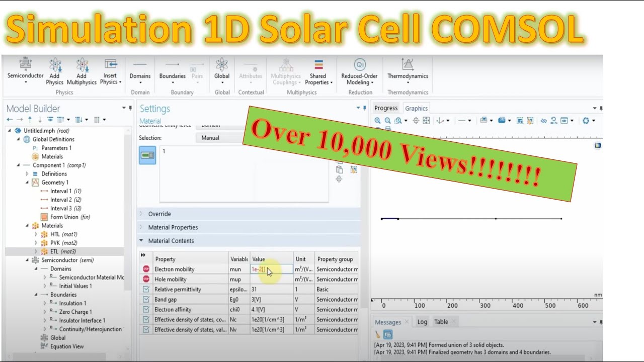The image size is (644, 362).
Task: Open the Thermodynamics ribbon menu
Action: (408, 71)
